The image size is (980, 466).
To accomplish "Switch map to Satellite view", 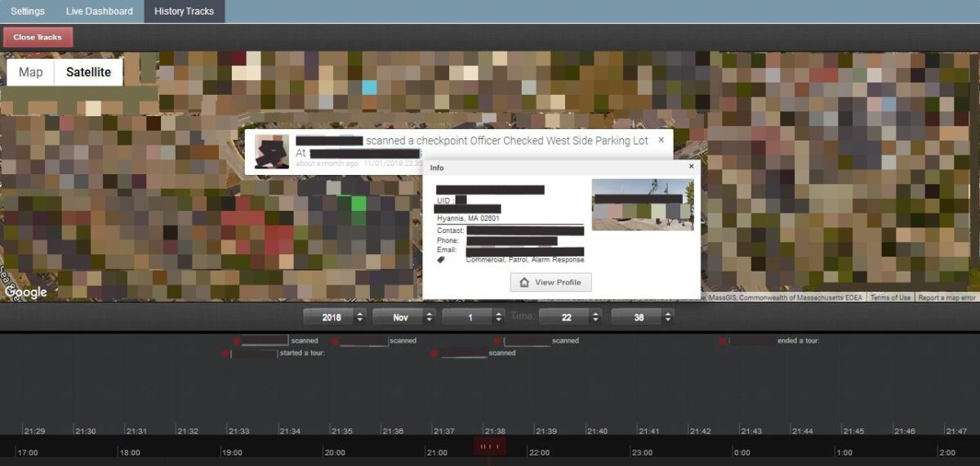I will (x=88, y=73).
